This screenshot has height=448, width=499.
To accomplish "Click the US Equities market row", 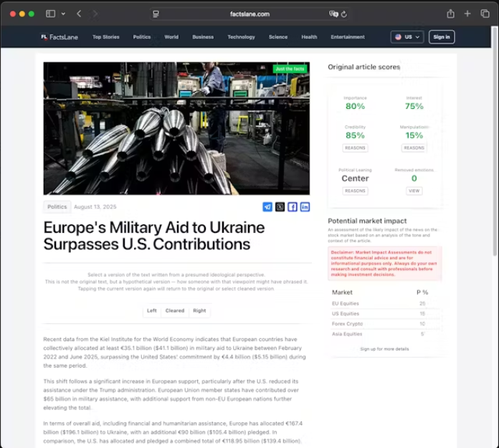I will coord(384,314).
